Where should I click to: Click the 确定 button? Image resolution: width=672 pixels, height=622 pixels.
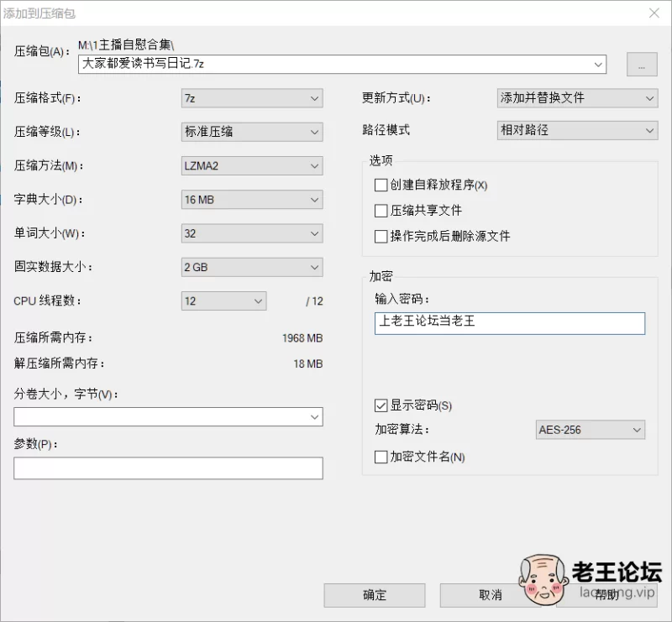click(375, 595)
